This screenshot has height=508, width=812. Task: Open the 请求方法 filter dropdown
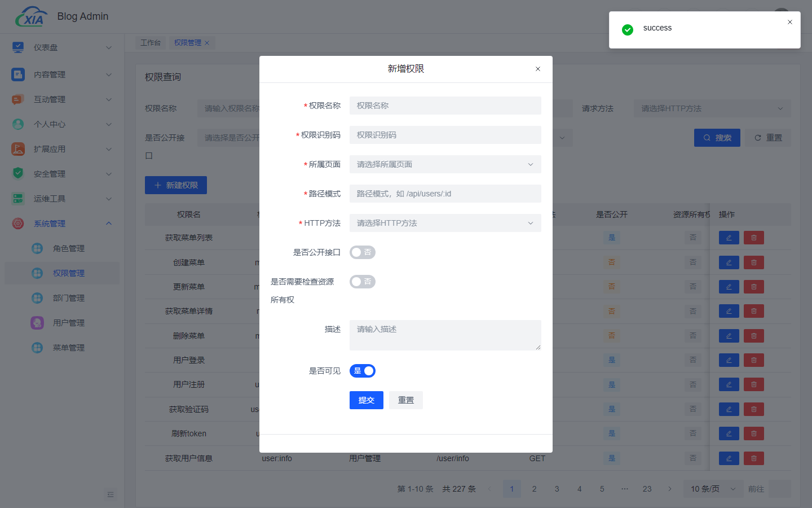pos(712,108)
